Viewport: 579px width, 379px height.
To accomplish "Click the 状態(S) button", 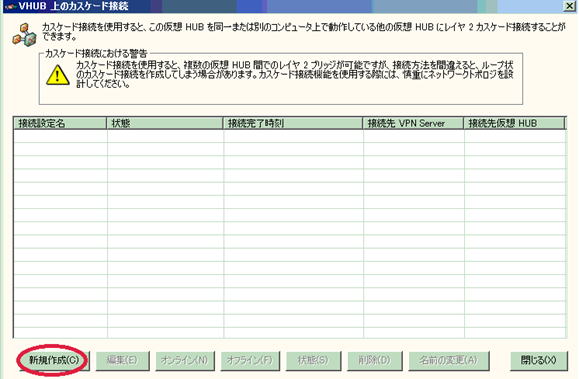I will pos(313,361).
